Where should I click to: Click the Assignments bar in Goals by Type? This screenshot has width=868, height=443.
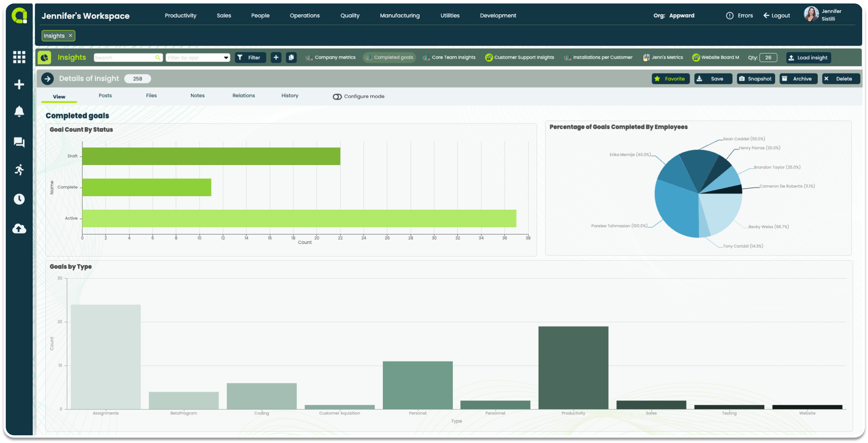(x=106, y=357)
